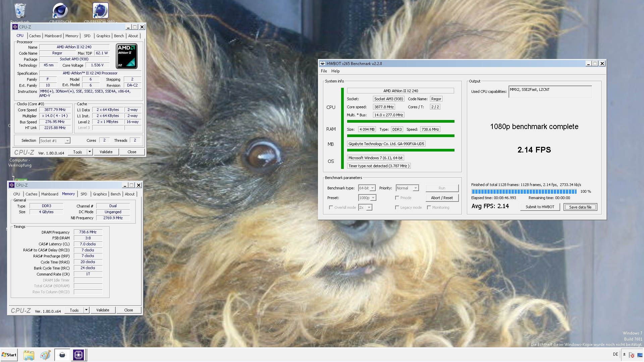Launch the CINEBENCH desktop shortcut

60,11
